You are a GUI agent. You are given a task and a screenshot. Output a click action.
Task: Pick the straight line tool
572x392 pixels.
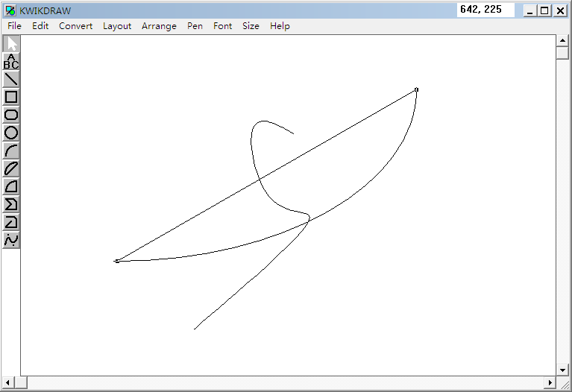[11, 79]
